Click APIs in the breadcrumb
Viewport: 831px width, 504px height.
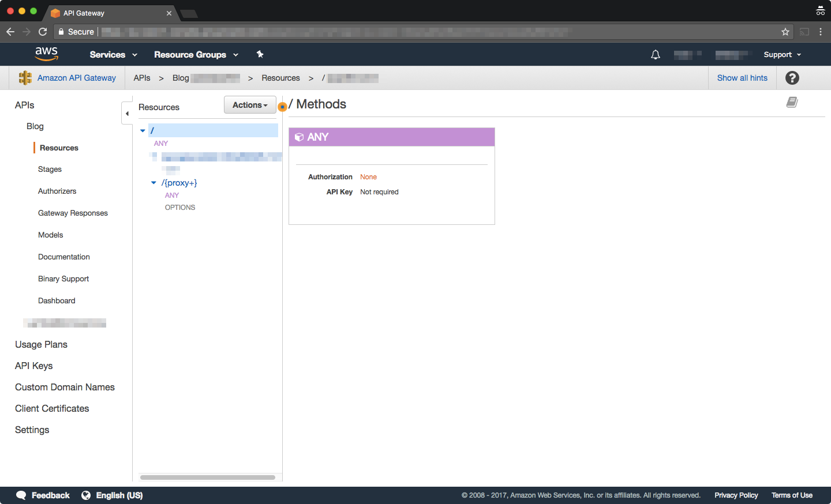pos(142,78)
